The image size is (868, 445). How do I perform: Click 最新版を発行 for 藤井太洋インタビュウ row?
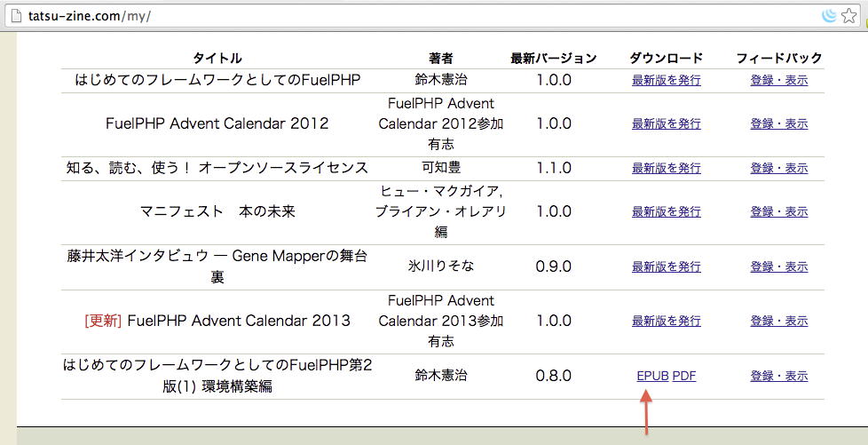tap(667, 266)
